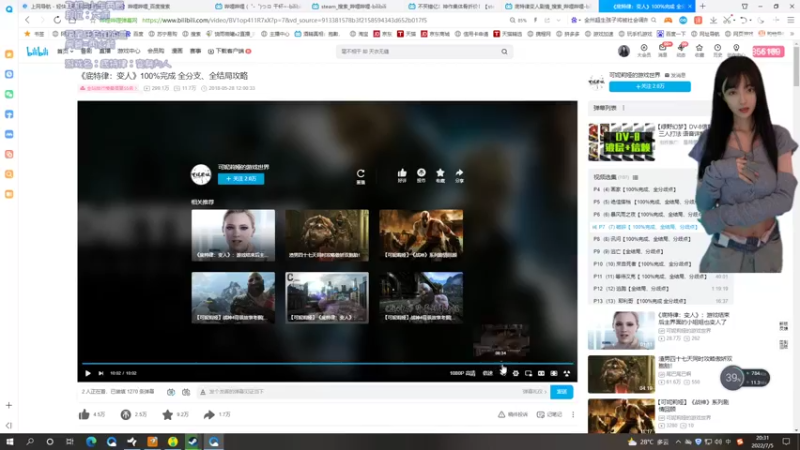
Task: Open the favorites star in bilibili header
Action: click(x=699, y=50)
